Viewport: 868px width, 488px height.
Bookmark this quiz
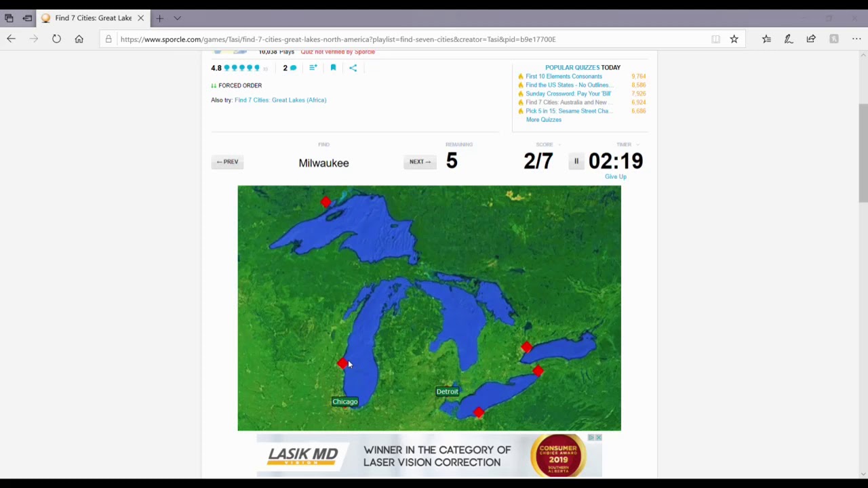(333, 68)
